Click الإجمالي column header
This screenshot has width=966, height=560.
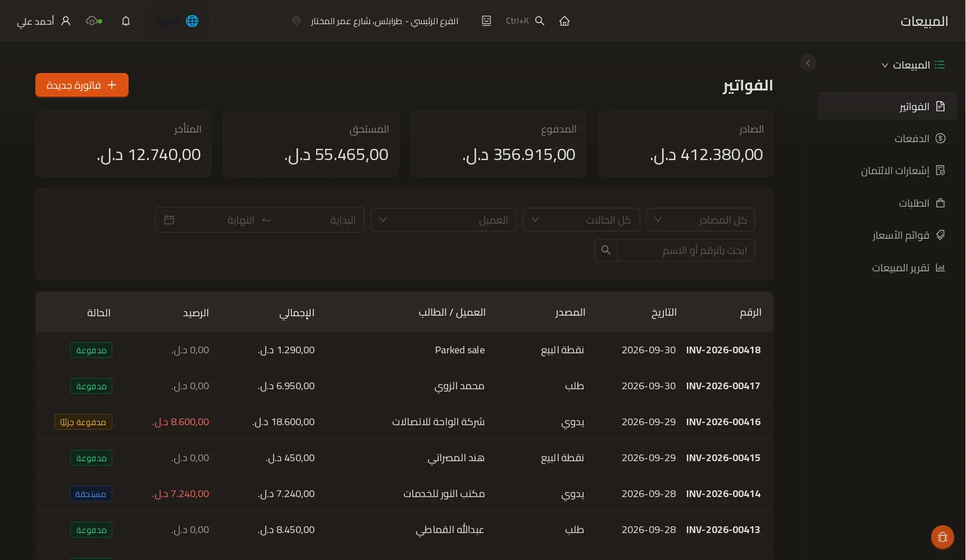[297, 312]
